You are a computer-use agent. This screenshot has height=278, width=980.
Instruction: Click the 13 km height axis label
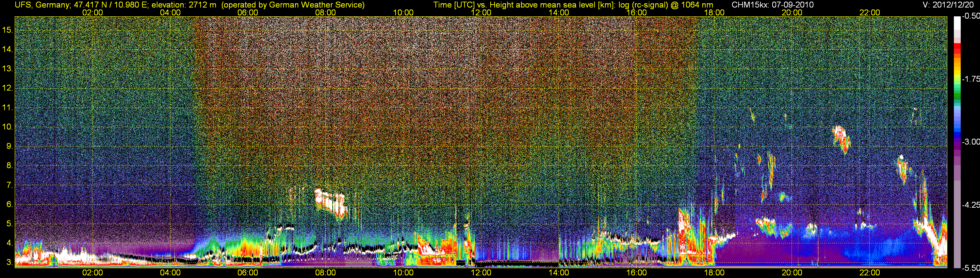tap(7, 69)
